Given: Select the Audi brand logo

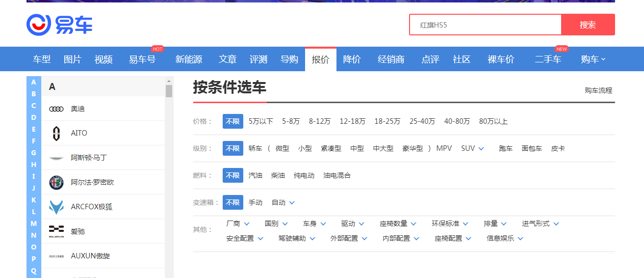Looking at the screenshot, I should coord(56,109).
